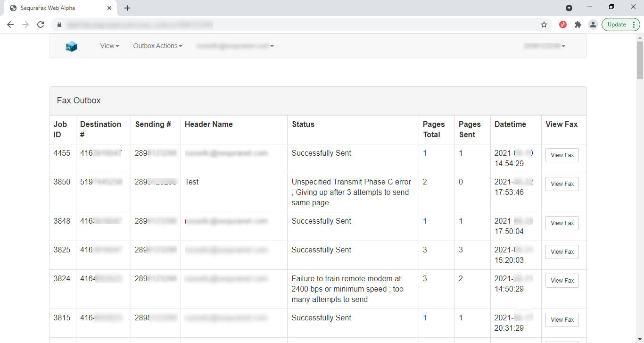Click the Unspecified Transmit Phase C error status
The width and height of the screenshot is (644, 343).
click(351, 192)
